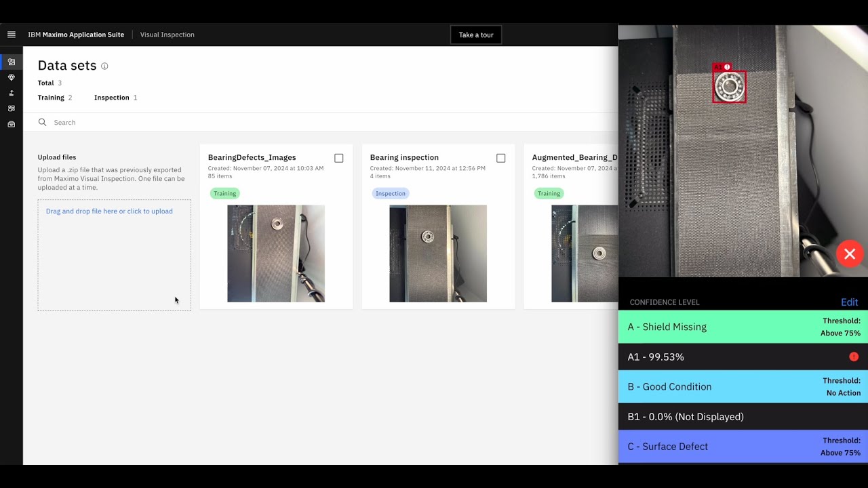Click Training tag on Augmented_Bearing card
The height and width of the screenshot is (488, 868).
coord(549,193)
